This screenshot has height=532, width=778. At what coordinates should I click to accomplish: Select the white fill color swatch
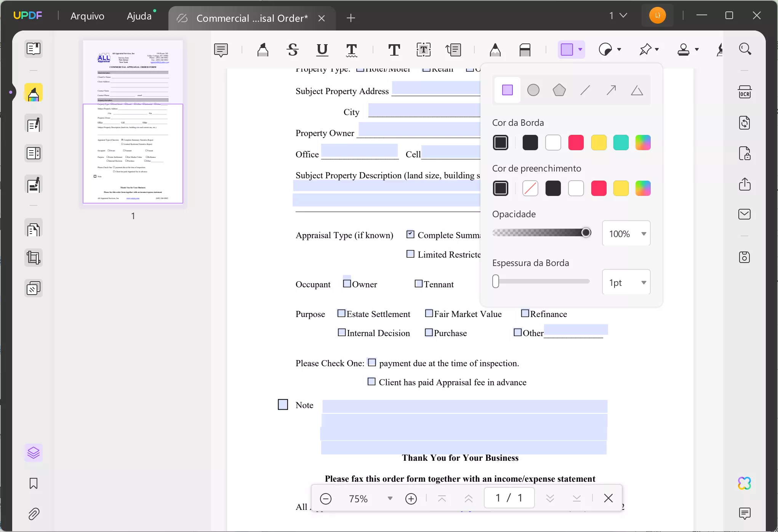click(x=576, y=189)
